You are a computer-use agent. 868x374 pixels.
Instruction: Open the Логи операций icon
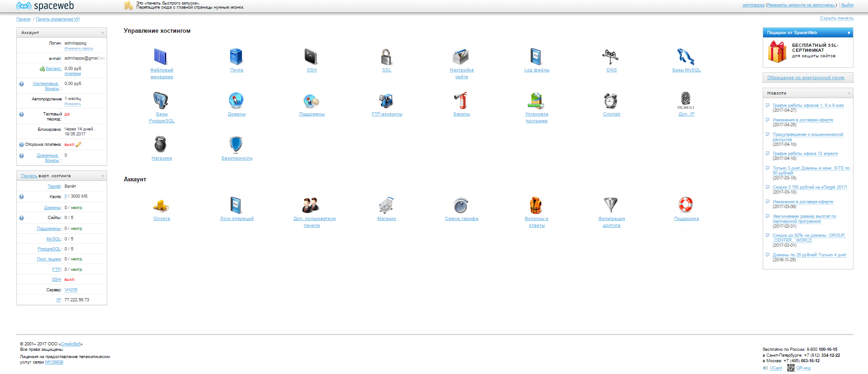coord(236,205)
